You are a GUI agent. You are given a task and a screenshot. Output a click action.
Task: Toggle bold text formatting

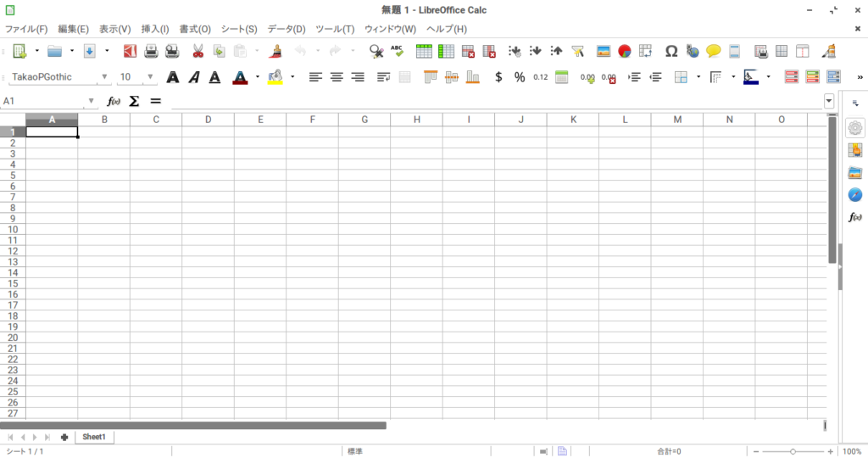click(x=173, y=77)
